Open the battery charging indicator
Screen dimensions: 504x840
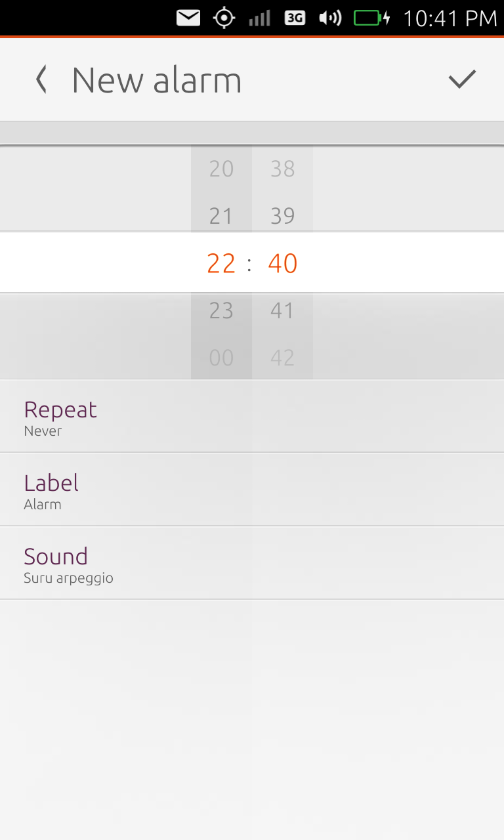(372, 18)
